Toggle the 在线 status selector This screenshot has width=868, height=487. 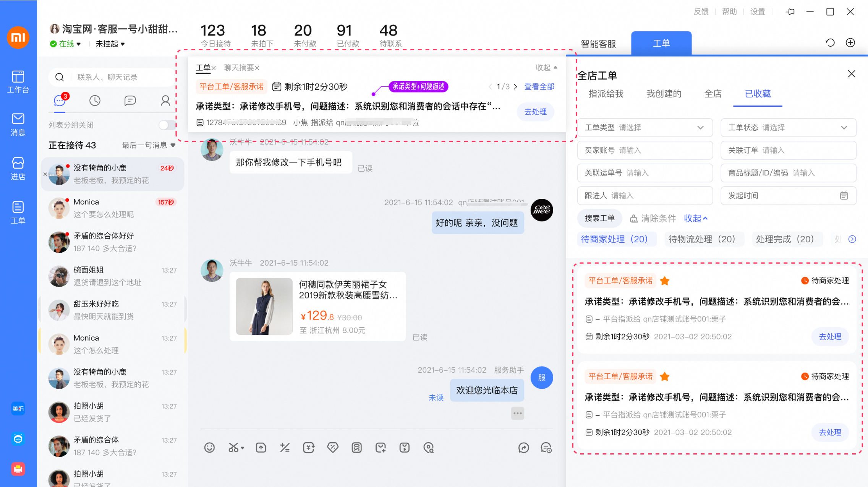point(66,44)
